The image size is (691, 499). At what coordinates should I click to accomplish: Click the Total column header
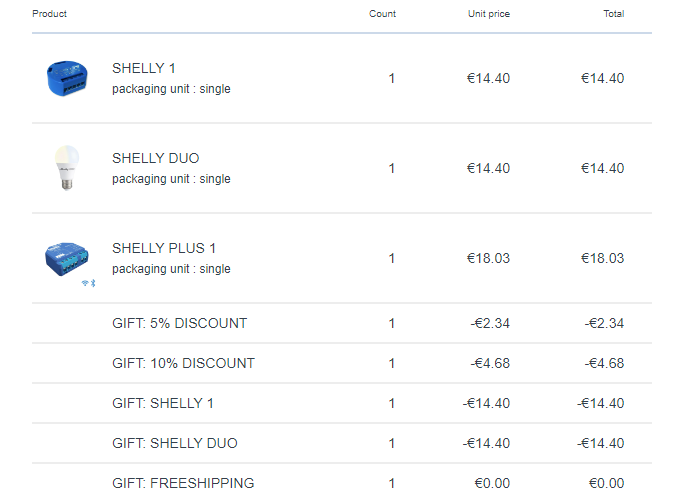(x=614, y=14)
